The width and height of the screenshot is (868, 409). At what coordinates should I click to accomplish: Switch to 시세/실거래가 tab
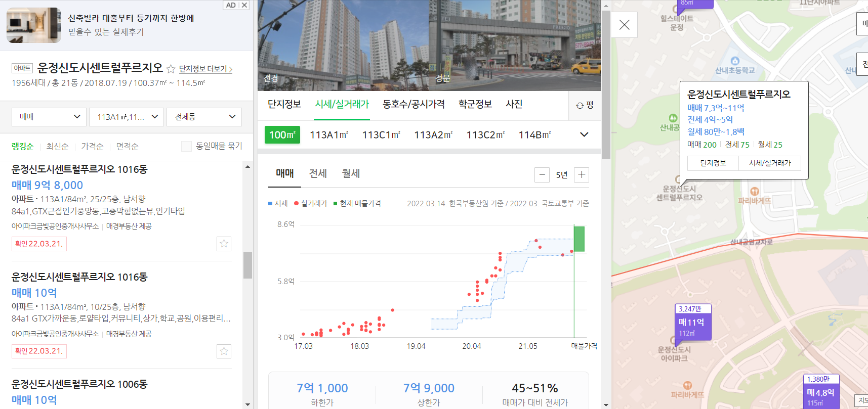[342, 104]
